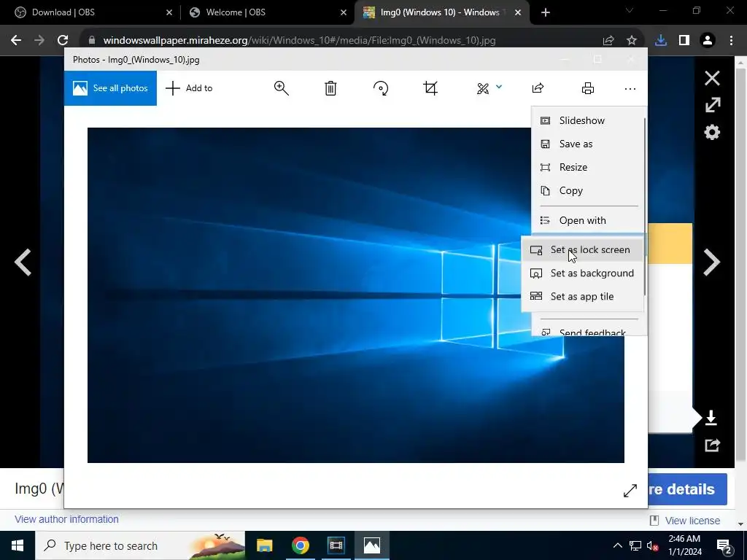Click See all photos button
The height and width of the screenshot is (560, 747).
(111, 88)
